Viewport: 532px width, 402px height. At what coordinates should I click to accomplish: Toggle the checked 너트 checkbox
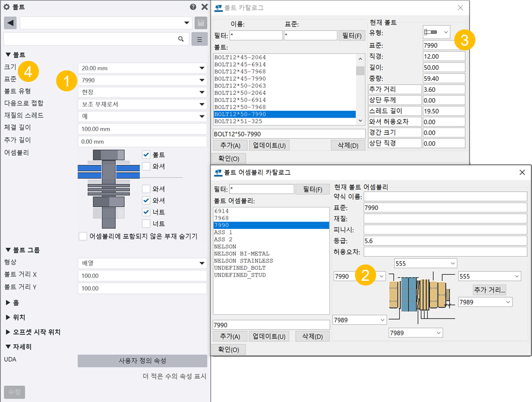tap(146, 212)
